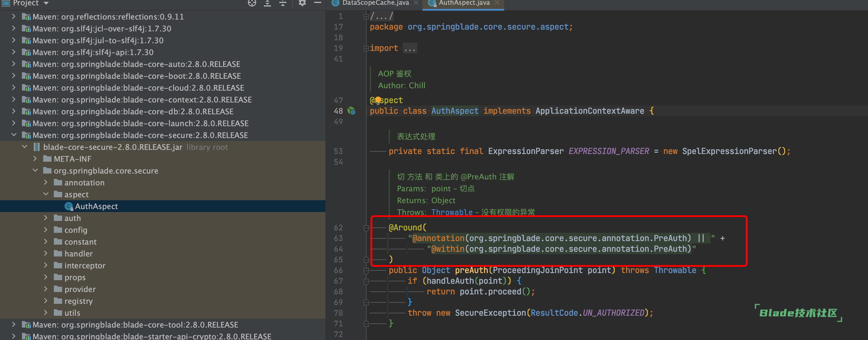Image resolution: width=868 pixels, height=340 pixels.
Task: Click AuthAspect class name in code
Action: pyautogui.click(x=455, y=111)
